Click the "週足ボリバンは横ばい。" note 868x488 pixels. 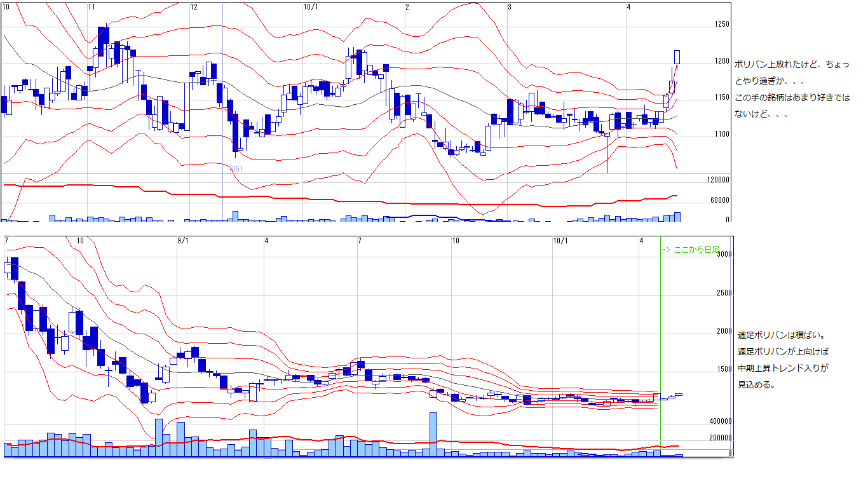[783, 335]
